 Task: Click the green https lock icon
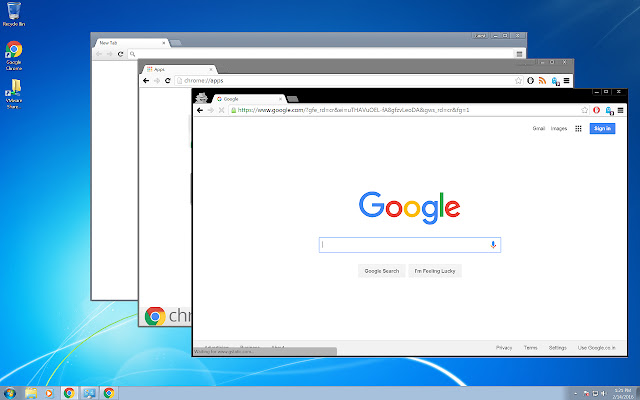pyautogui.click(x=234, y=110)
